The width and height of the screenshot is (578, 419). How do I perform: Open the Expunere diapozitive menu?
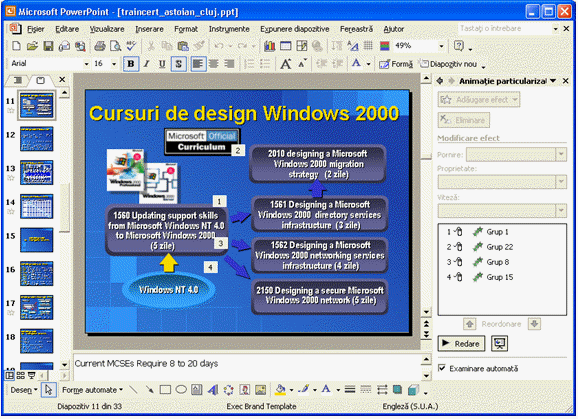pyautogui.click(x=295, y=29)
